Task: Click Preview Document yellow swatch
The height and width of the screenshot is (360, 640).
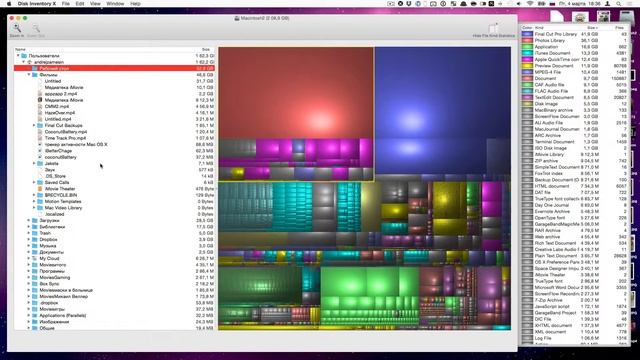Action: (x=527, y=66)
